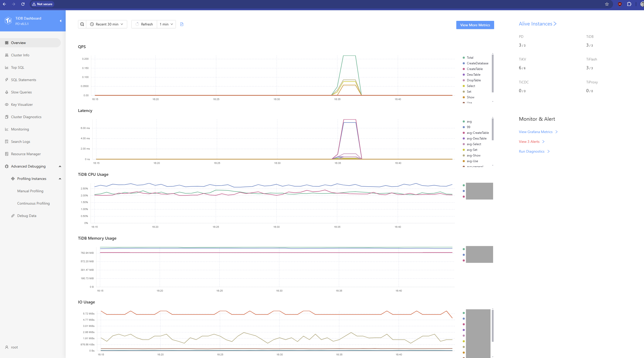Viewport: 644px width, 358px height.
Task: Open Manual Profiling menu item
Action: click(x=30, y=191)
